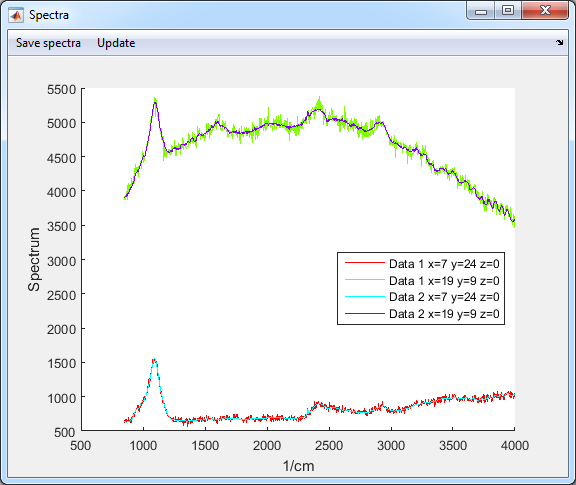The image size is (576, 485).
Task: Click the 4000 x-axis tick label
Action: [x=515, y=446]
